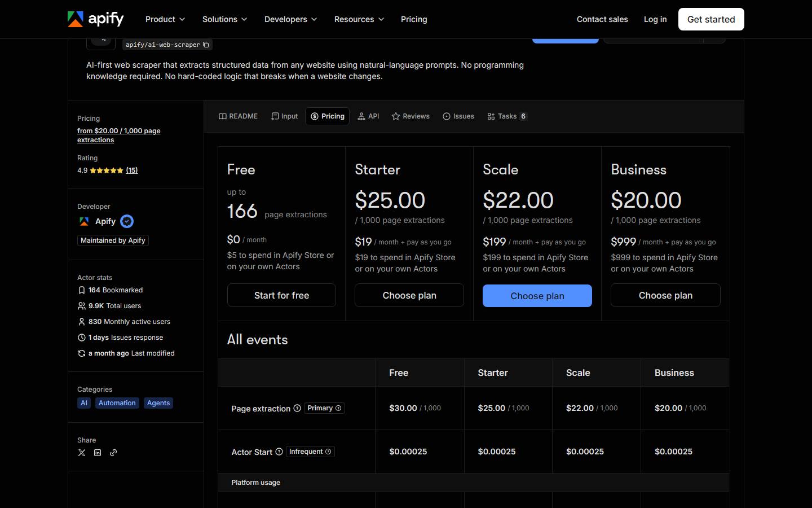This screenshot has height=508, width=812.
Task: Click the help icon beside Actor Start
Action: pos(279,452)
